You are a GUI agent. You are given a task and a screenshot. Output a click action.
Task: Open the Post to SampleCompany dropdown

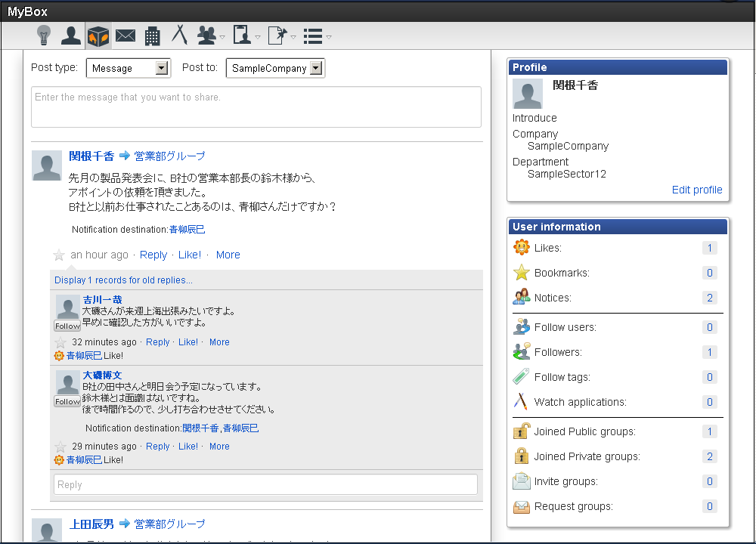tap(275, 68)
